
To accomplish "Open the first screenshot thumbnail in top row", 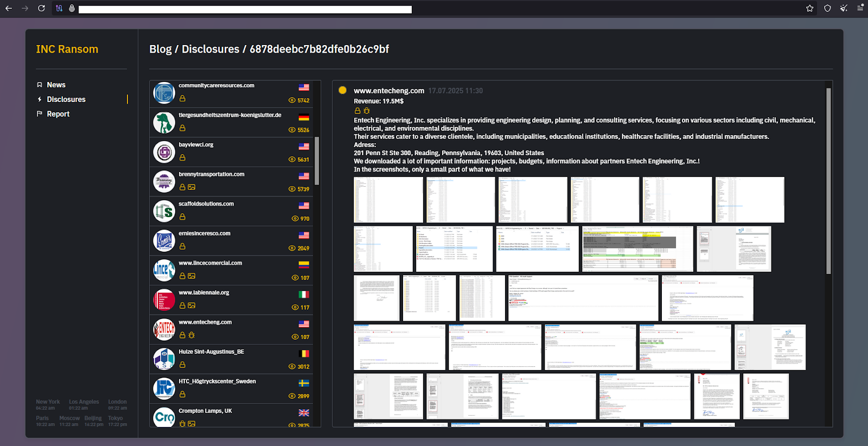I will pyautogui.click(x=388, y=200).
